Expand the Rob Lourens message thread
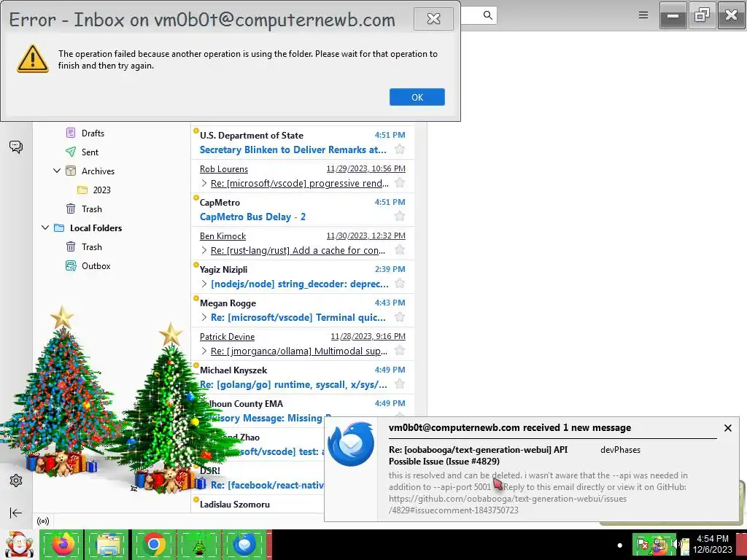The image size is (747, 560). [204, 183]
